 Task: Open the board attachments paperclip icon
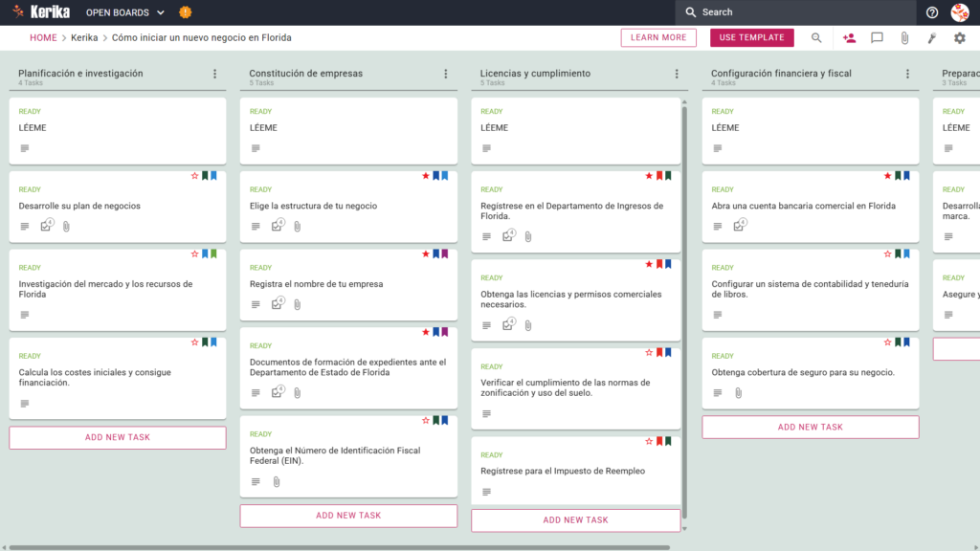coord(904,38)
